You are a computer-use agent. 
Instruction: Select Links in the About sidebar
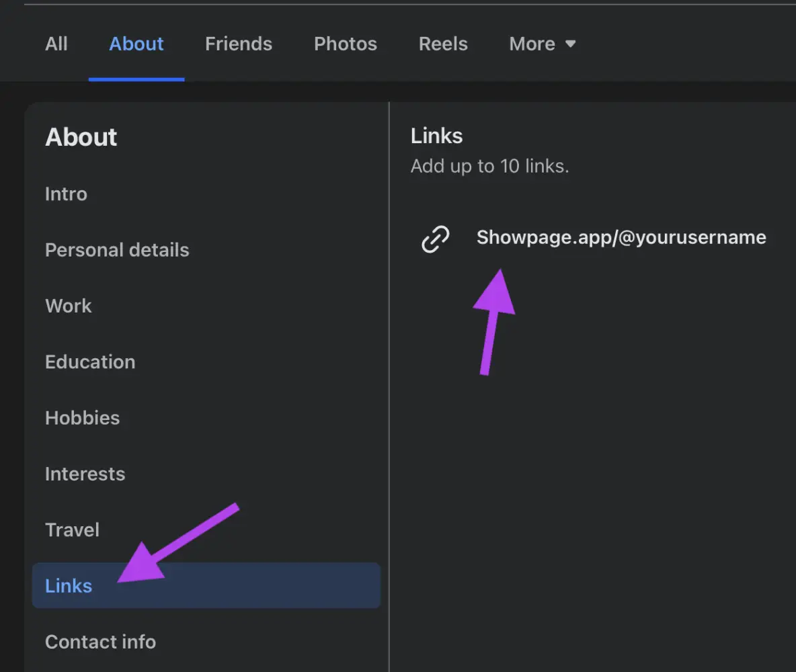[x=206, y=585]
